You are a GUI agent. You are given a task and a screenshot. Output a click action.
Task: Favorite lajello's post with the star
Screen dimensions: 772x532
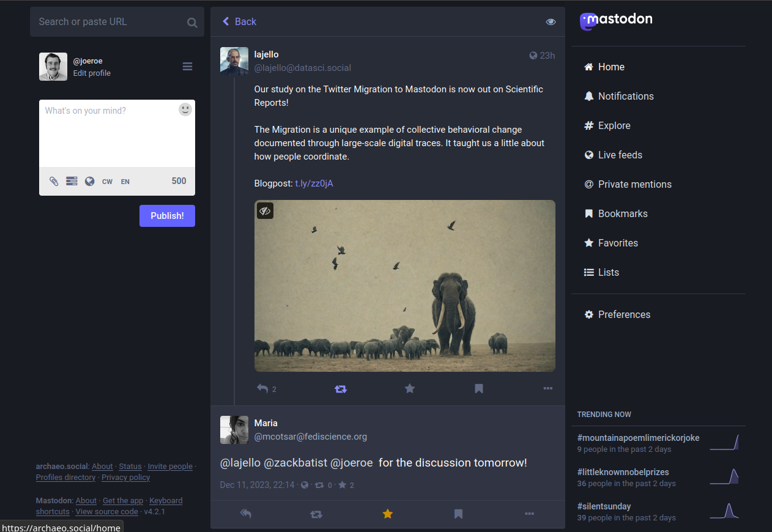click(x=410, y=388)
